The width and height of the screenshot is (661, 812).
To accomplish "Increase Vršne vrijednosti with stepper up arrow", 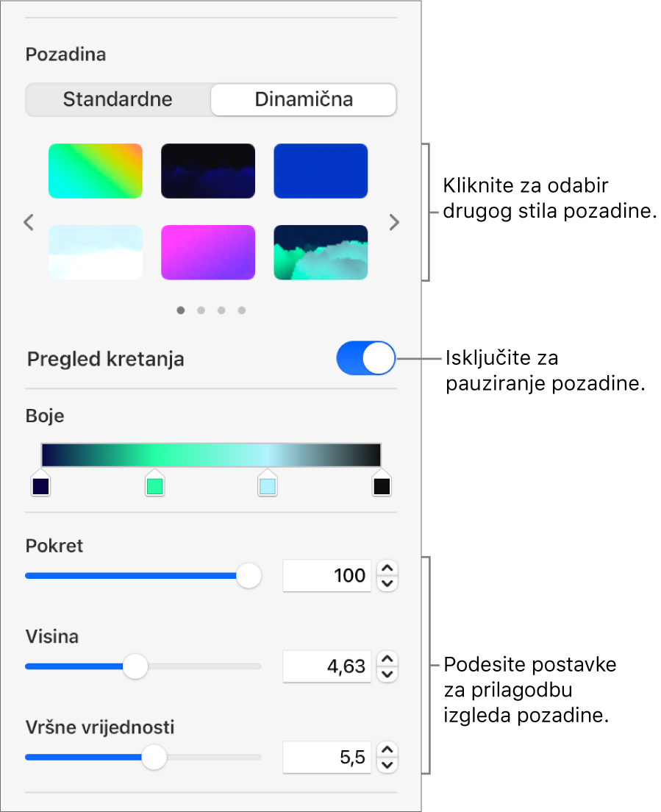I will point(387,749).
